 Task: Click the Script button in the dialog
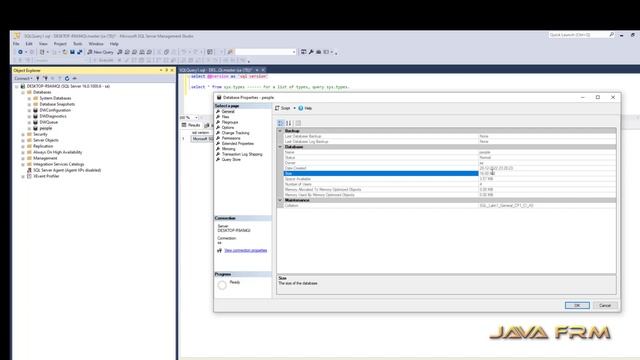coord(282,108)
